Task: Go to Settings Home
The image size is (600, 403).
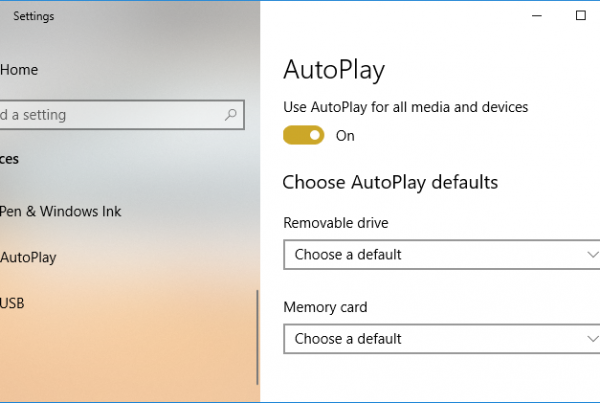Action: (19, 70)
